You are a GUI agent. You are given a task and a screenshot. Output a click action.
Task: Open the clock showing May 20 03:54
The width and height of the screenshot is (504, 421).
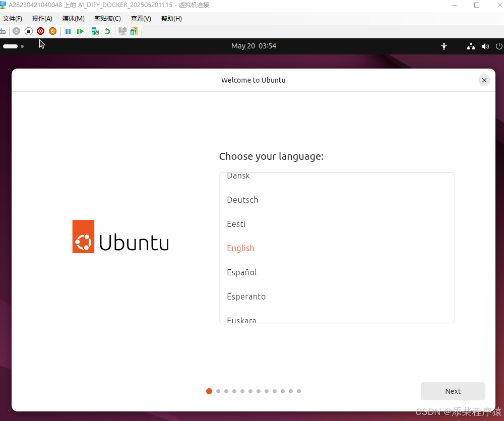(254, 46)
